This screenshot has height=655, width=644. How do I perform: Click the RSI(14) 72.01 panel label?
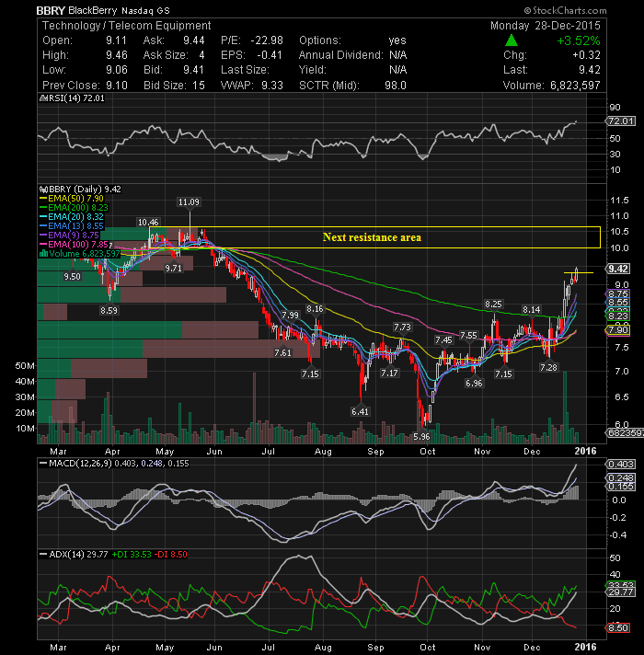point(76,98)
